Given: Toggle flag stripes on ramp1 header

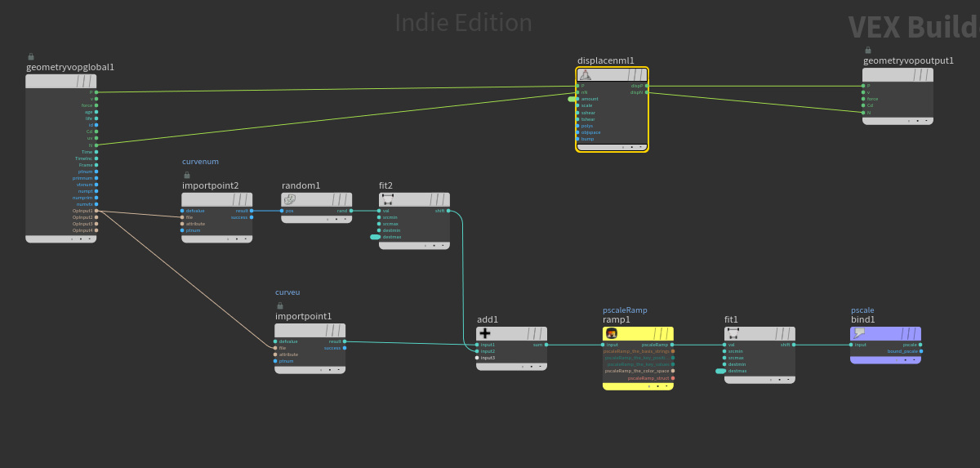Looking at the screenshot, I should coord(661,333).
